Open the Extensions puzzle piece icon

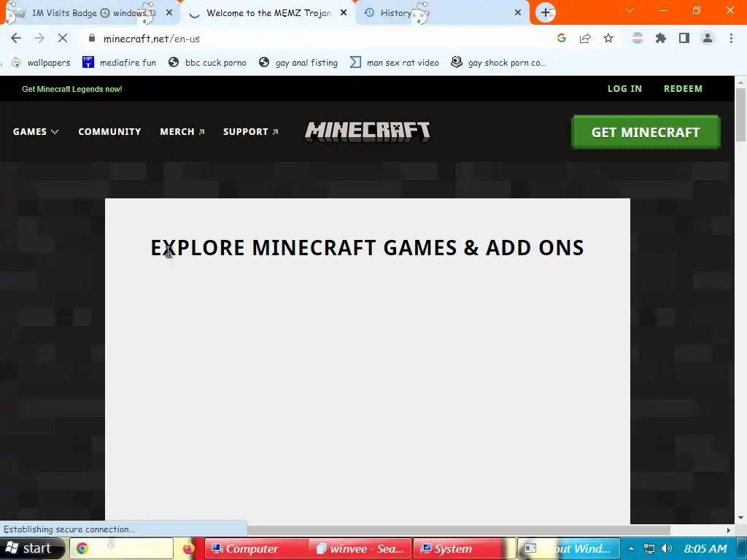[661, 39]
